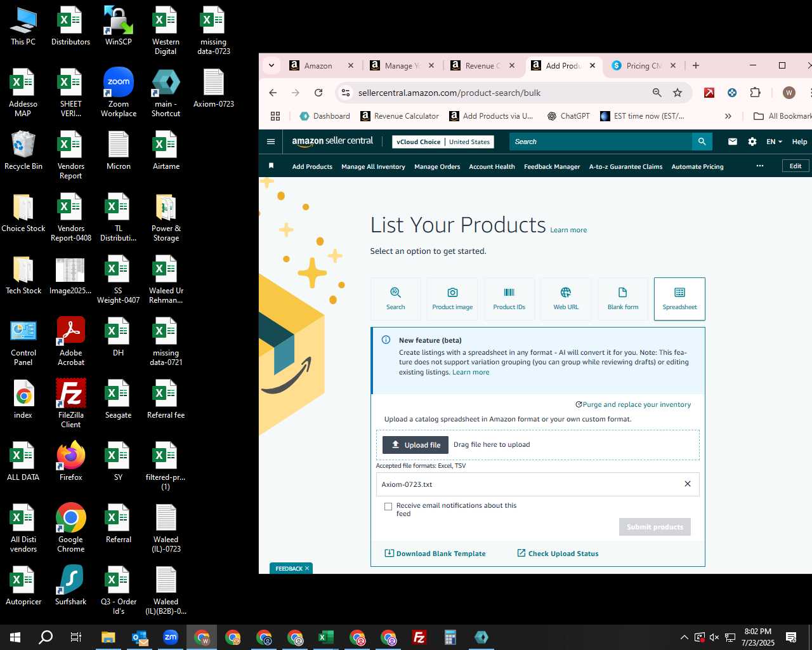Open the more options ellipsis in nav bar
812x650 pixels.
click(x=759, y=166)
